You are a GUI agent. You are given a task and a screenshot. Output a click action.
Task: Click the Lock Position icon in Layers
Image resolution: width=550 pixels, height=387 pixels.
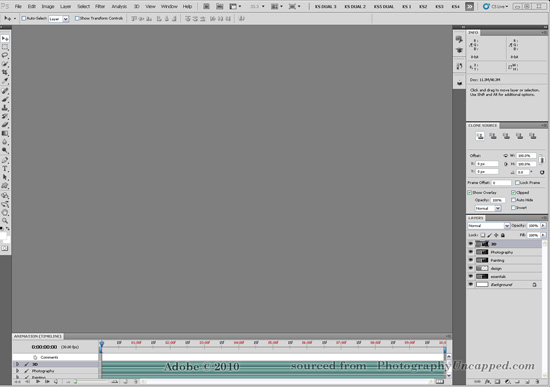click(496, 235)
